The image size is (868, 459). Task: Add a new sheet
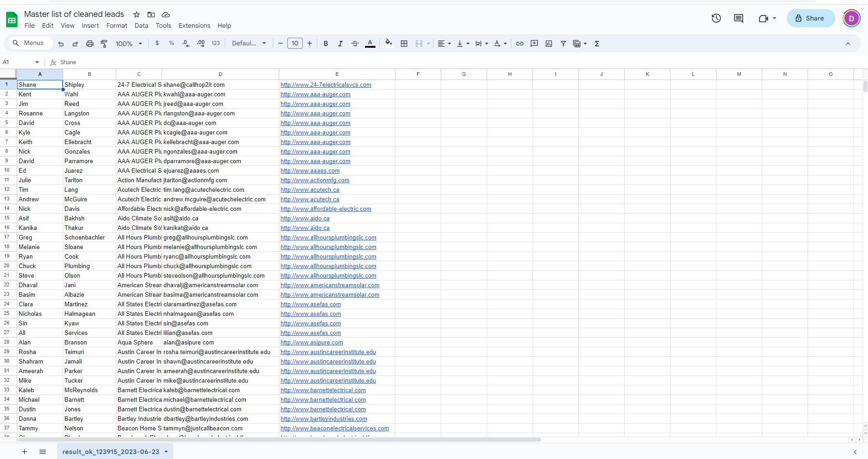25,452
